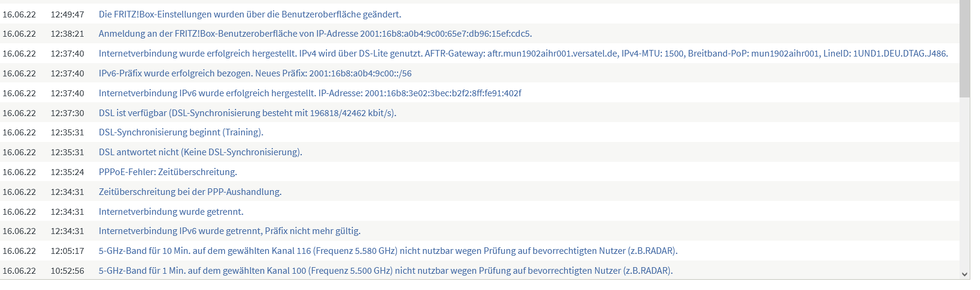Click the IPv6-Präfix erfolgreich bezogen message
This screenshot has width=980, height=290.
point(255,73)
